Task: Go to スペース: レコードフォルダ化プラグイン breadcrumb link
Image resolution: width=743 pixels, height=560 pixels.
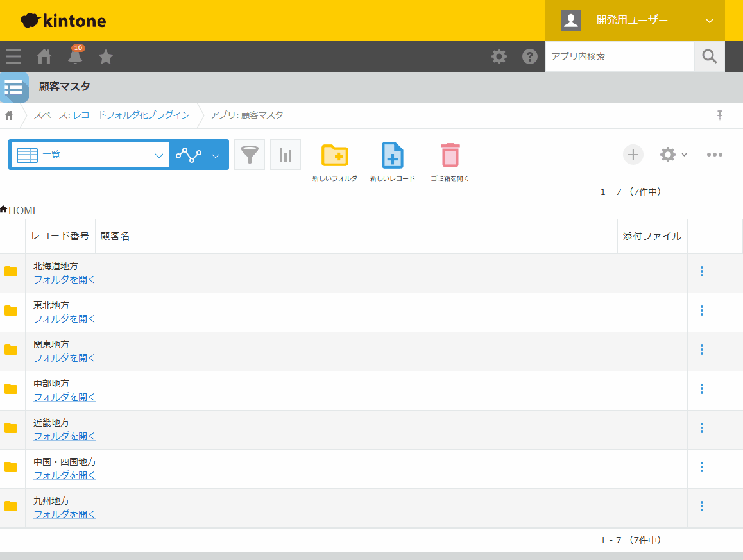Action: (x=112, y=115)
